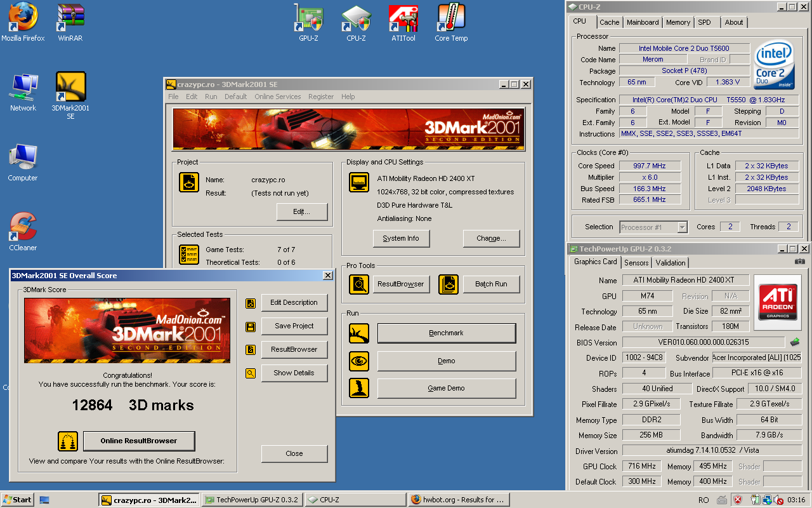The image size is (812, 508).
Task: Select the CPU-Z desktop shortcut
Action: [x=356, y=22]
